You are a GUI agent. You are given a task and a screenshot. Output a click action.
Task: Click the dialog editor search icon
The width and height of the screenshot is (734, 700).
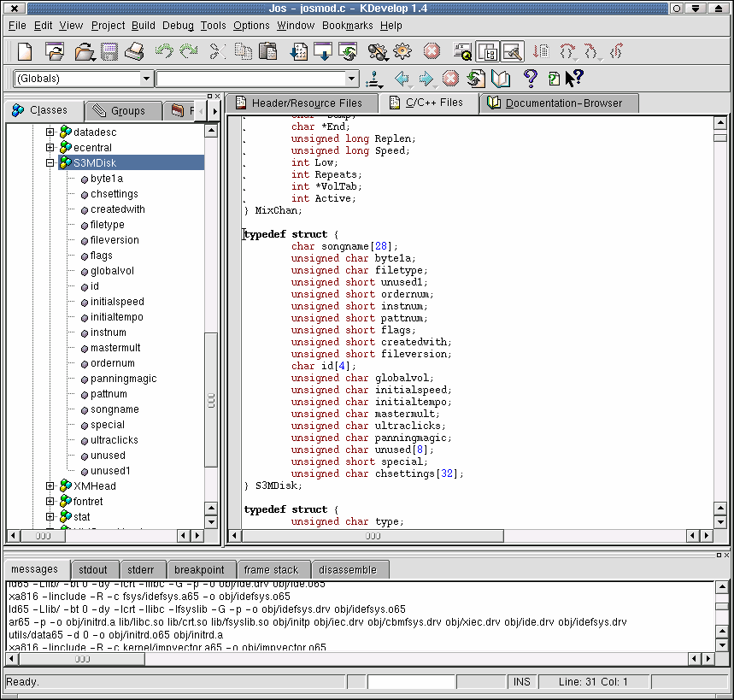click(462, 51)
